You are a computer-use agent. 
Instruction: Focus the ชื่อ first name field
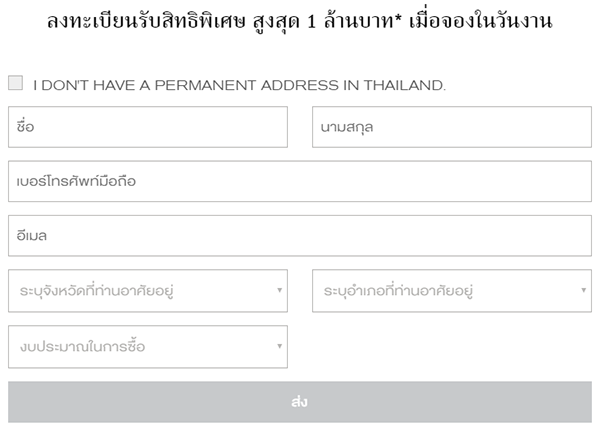[x=148, y=127]
